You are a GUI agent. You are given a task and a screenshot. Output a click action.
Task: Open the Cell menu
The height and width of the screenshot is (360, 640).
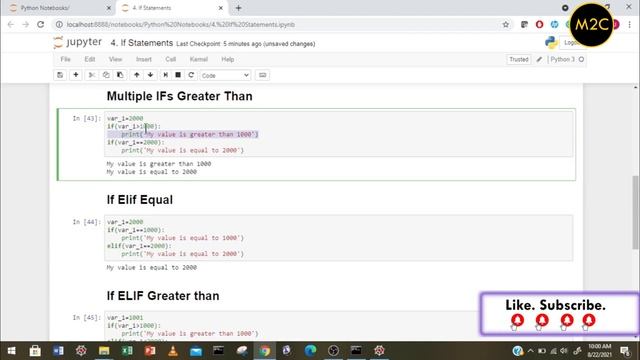(x=171, y=59)
